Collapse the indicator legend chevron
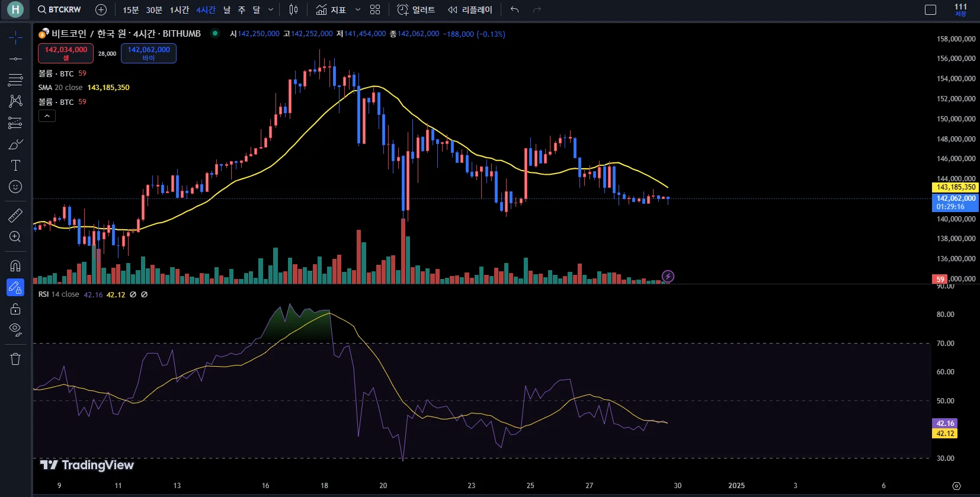The width and height of the screenshot is (980, 497). click(x=47, y=116)
